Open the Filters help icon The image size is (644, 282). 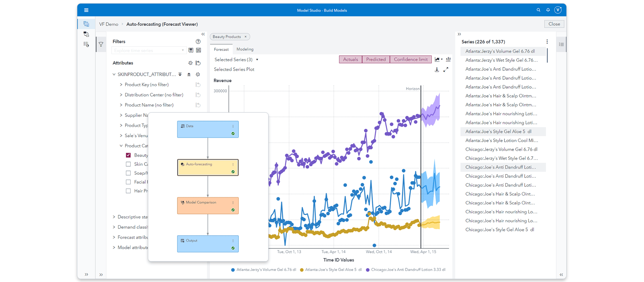click(198, 41)
